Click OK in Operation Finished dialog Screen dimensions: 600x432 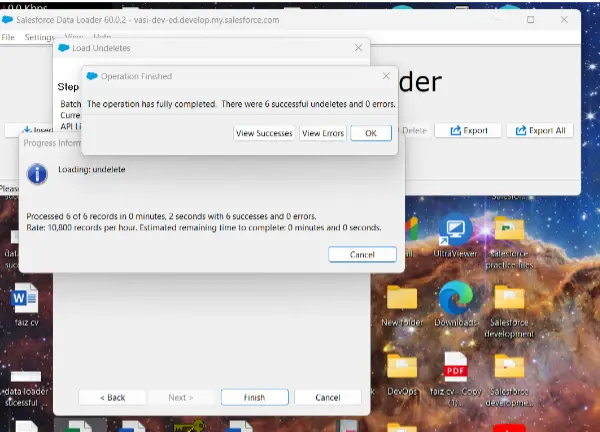point(371,133)
